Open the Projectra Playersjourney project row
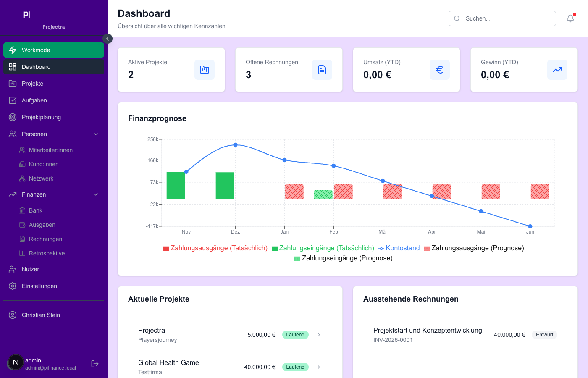Image resolution: width=588 pixels, height=378 pixels. 230,335
